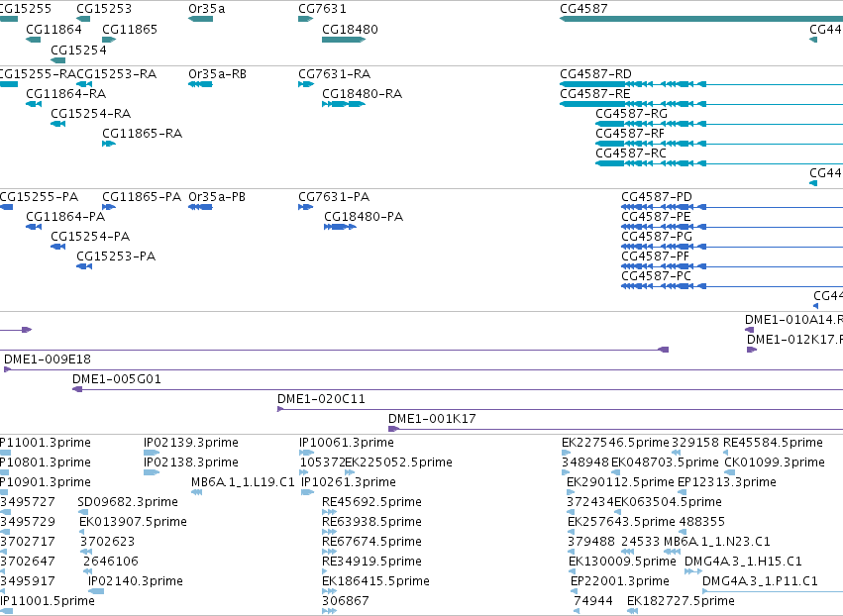Select the EP22001.3prime EST label
This screenshot has width=843, height=616.
tap(619, 581)
